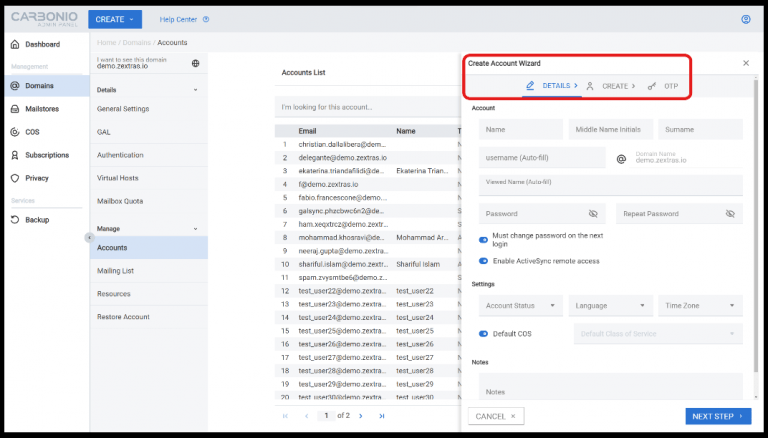This screenshot has width=768, height=438.
Task: Toggle the Default COS switch
Action: [x=484, y=333]
